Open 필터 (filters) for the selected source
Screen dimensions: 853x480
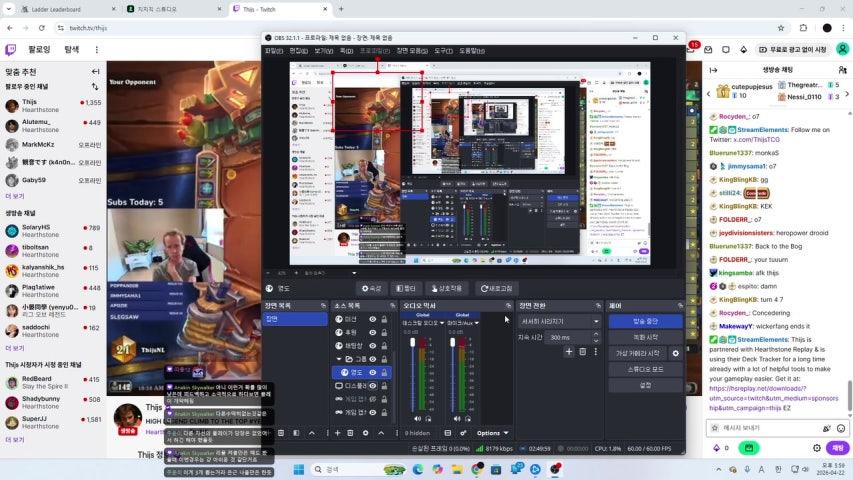pyautogui.click(x=405, y=288)
